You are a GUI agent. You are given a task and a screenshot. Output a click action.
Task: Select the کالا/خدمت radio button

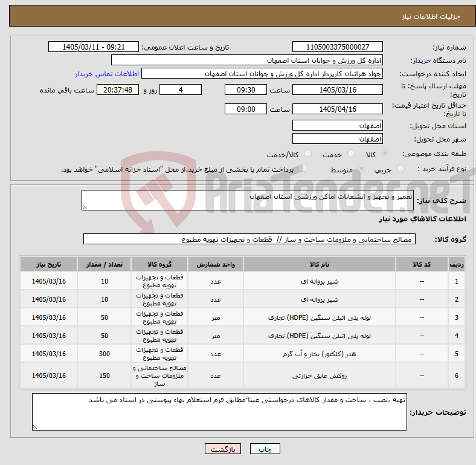pos(307,154)
